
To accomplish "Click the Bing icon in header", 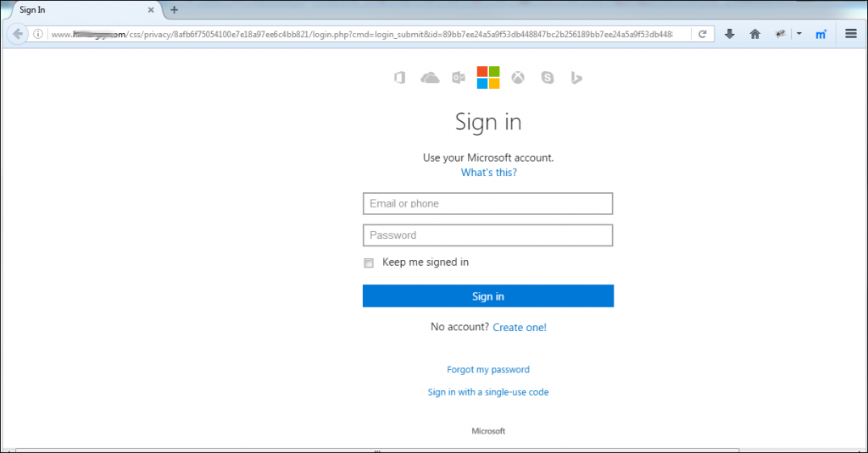I will point(576,77).
